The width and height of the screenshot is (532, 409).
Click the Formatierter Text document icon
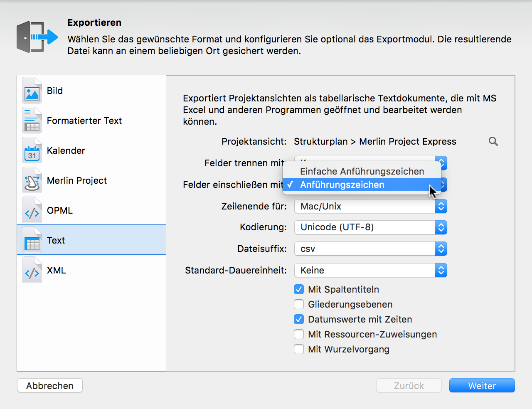tap(32, 121)
